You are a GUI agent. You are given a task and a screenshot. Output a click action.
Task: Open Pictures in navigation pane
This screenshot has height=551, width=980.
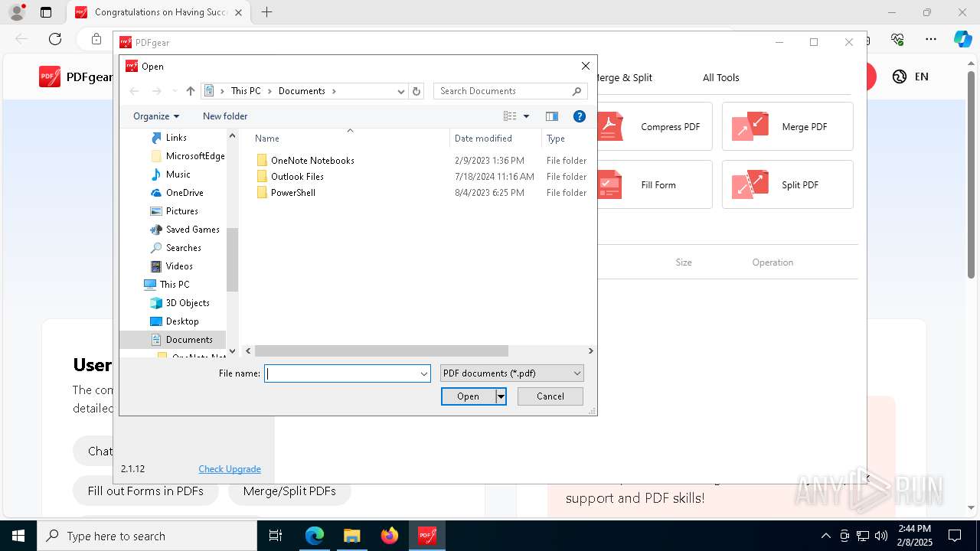tap(181, 211)
